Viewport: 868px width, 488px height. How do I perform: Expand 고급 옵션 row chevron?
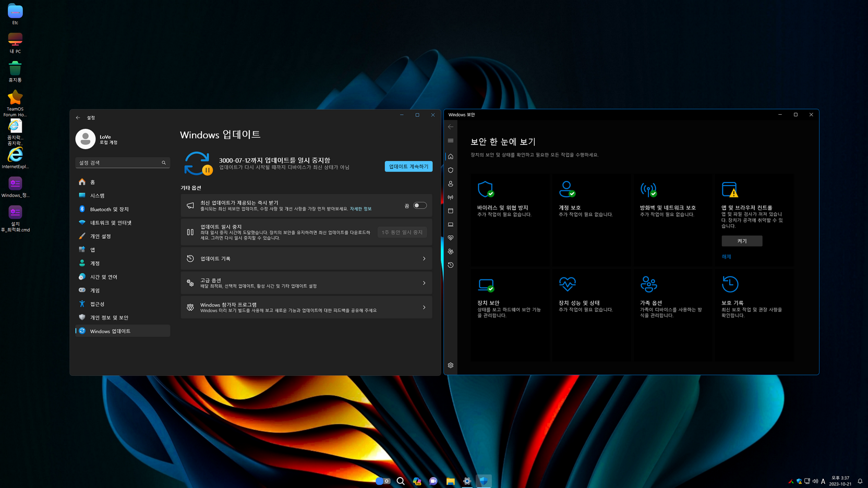pyautogui.click(x=424, y=283)
